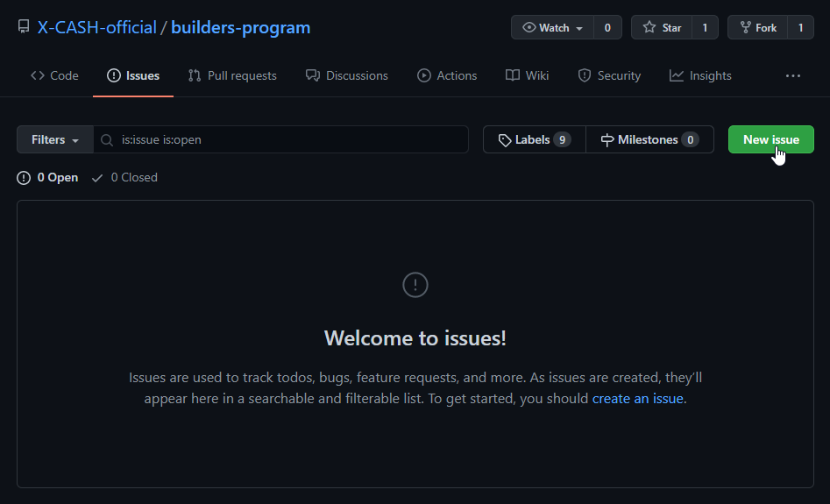Open the Security tab
Image resolution: width=830 pixels, height=504 pixels.
pos(609,75)
